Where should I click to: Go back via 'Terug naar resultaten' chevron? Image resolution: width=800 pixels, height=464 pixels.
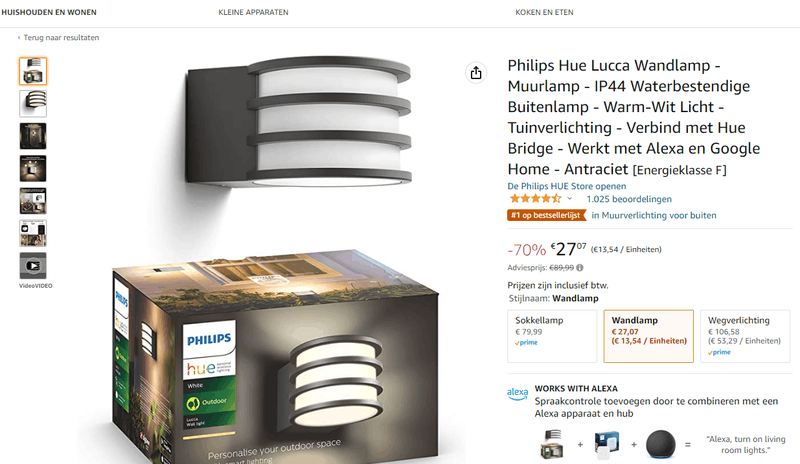coord(19,37)
